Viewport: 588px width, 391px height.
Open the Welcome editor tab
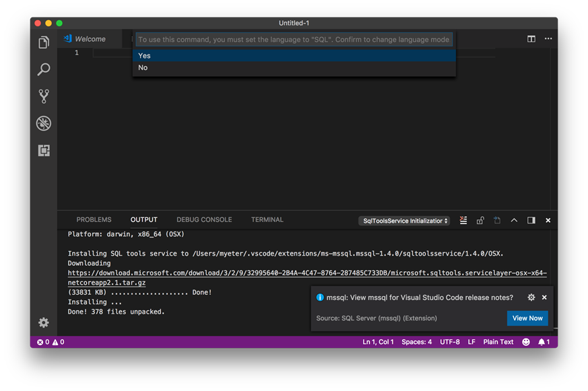pyautogui.click(x=90, y=39)
